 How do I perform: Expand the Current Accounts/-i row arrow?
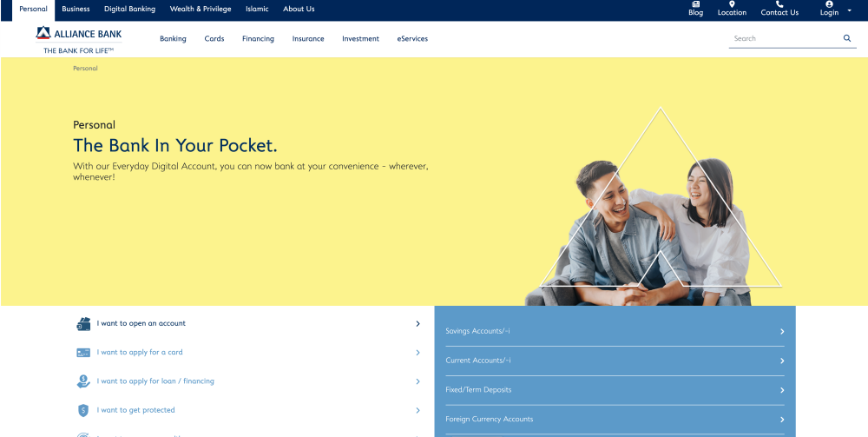(782, 361)
